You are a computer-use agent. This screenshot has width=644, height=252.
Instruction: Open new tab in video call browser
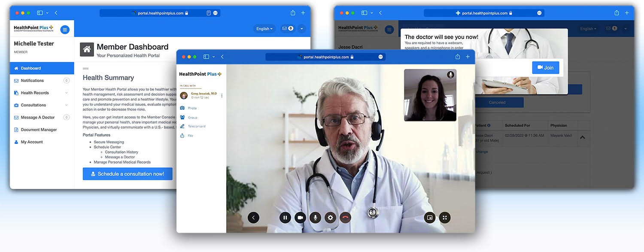point(468,57)
